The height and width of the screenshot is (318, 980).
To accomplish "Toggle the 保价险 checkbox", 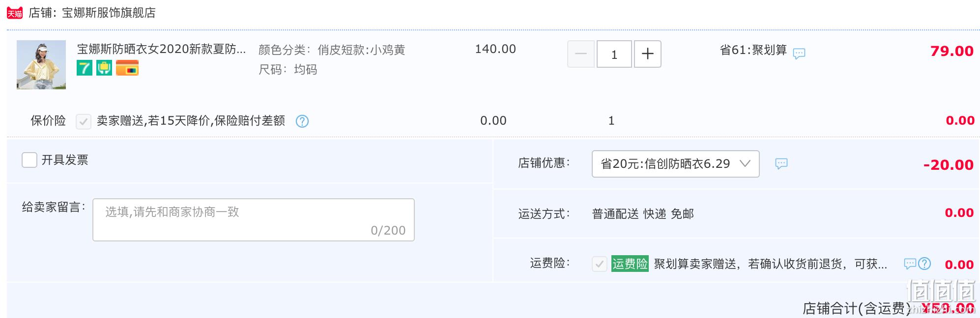I will pyautogui.click(x=84, y=121).
